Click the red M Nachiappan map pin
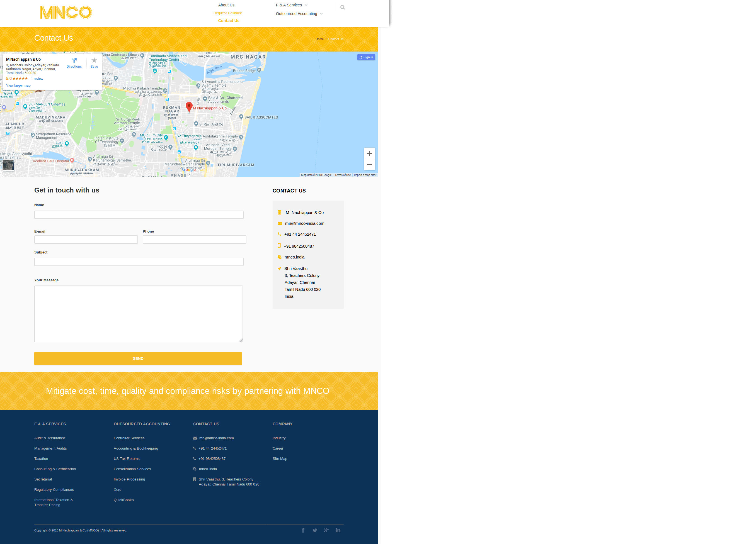Image resolution: width=756 pixels, height=544 pixels. [x=189, y=107]
